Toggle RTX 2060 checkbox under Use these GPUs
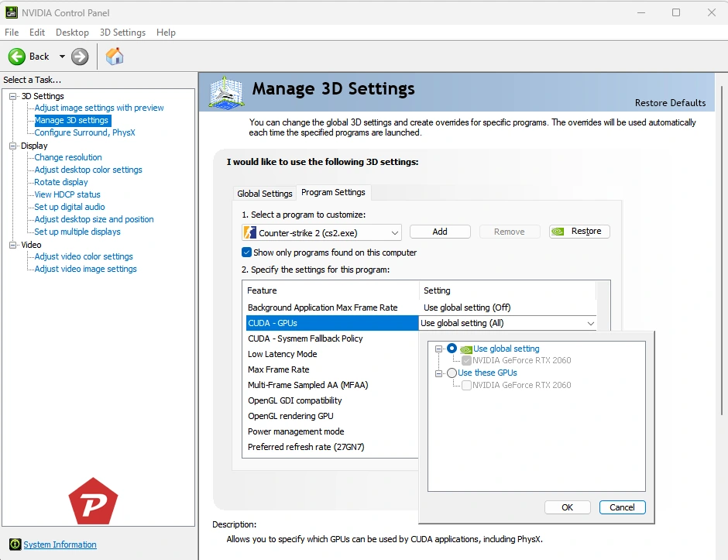Screen dimensions: 728x560 [466, 385]
